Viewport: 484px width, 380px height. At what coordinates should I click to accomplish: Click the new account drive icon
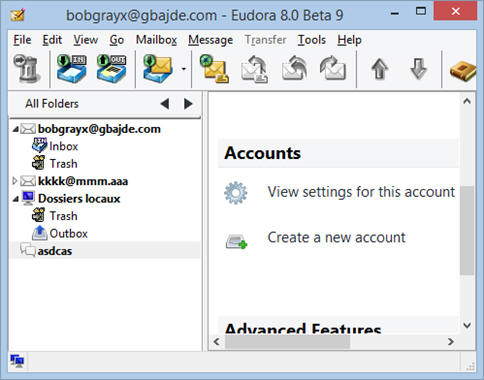click(x=236, y=241)
